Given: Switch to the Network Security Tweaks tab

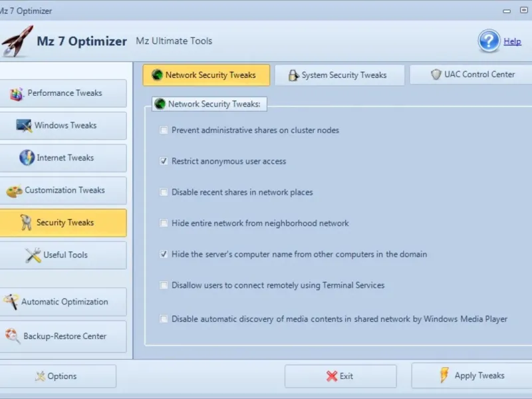Looking at the screenshot, I should click(206, 75).
